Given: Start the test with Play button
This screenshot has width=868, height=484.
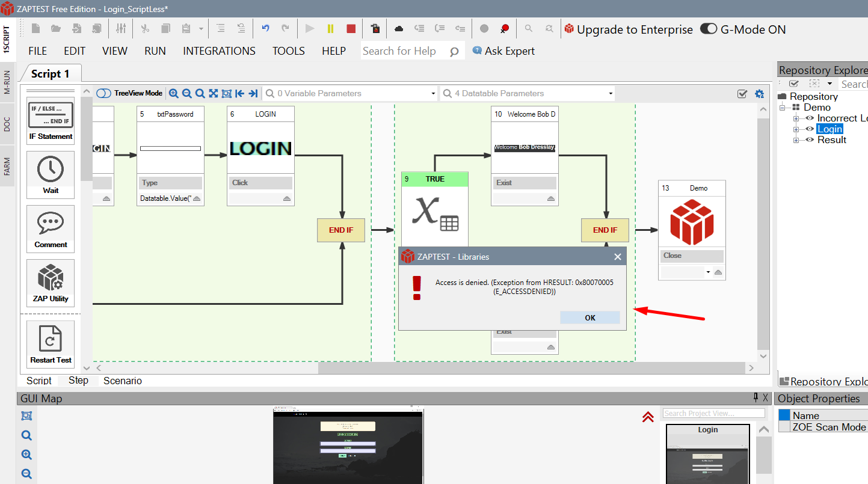Looking at the screenshot, I should pos(310,28).
